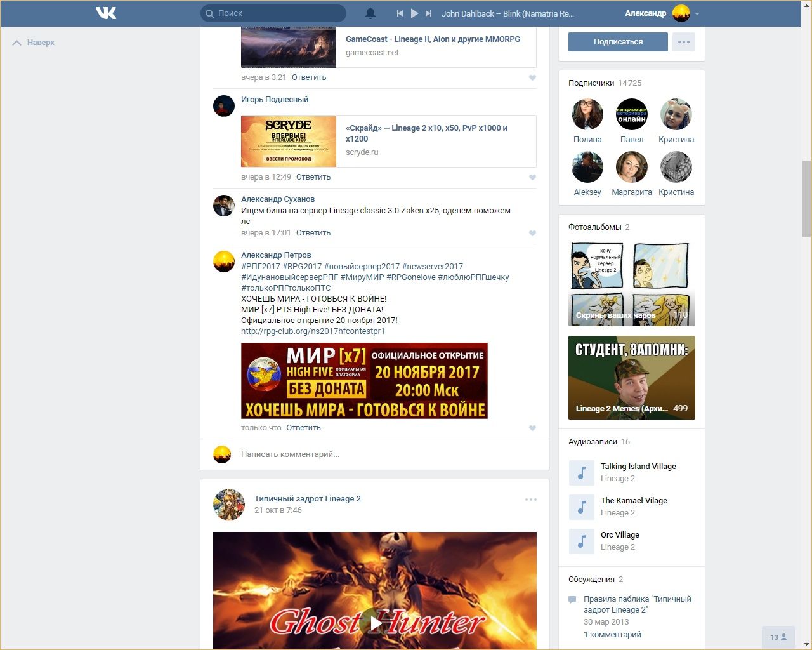Click the page vertical scrollbar thumb
Screen dimensions: 812x650
point(806,198)
